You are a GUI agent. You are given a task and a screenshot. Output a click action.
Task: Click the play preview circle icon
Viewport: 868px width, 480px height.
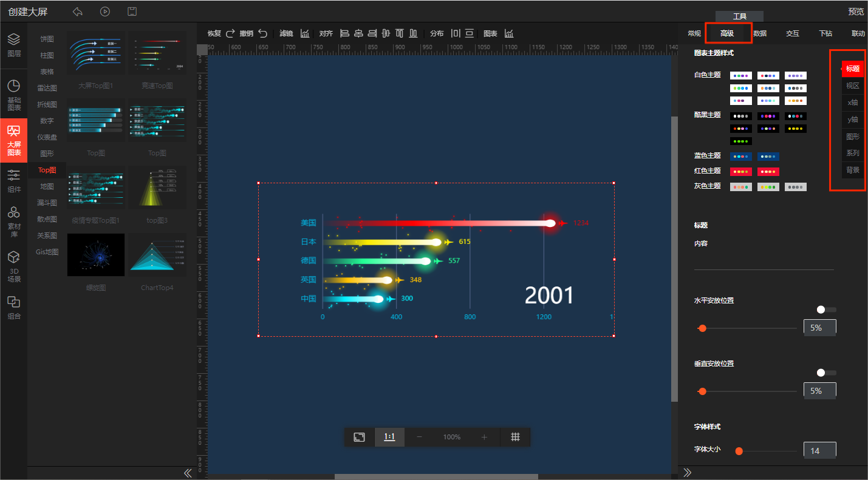click(105, 12)
